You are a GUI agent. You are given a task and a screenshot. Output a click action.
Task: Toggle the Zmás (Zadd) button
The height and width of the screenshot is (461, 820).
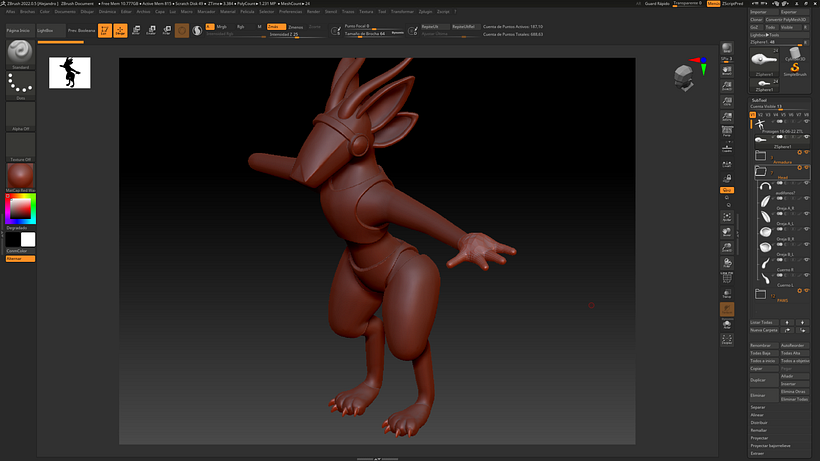tap(276, 27)
